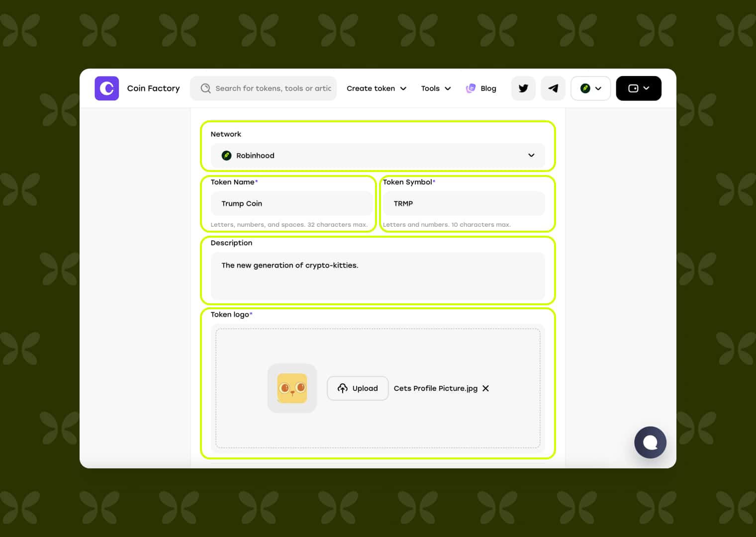Viewport: 756px width, 537px height.
Task: Remove the Cets Profile Picture.jpg file
Action: 486,388
